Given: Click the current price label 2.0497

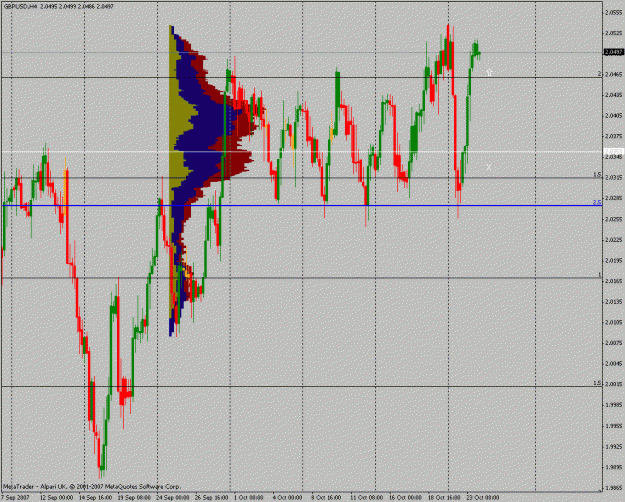Looking at the screenshot, I should coord(614,52).
